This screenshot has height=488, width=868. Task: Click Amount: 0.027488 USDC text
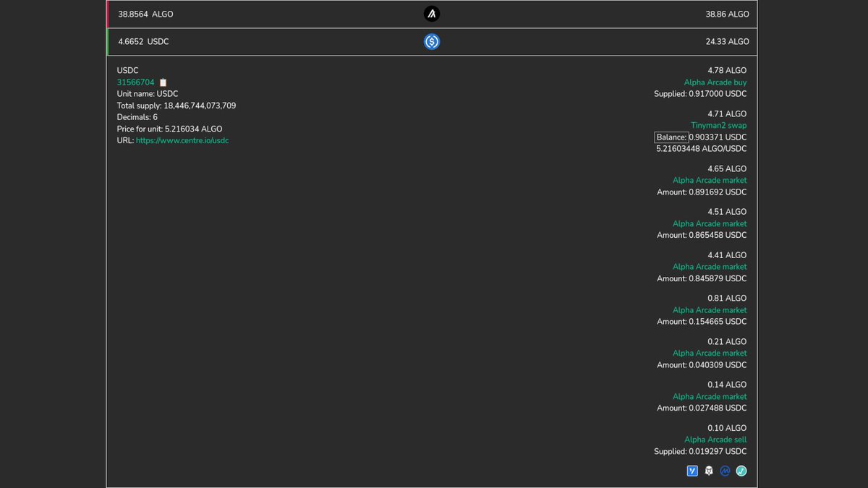[702, 408]
